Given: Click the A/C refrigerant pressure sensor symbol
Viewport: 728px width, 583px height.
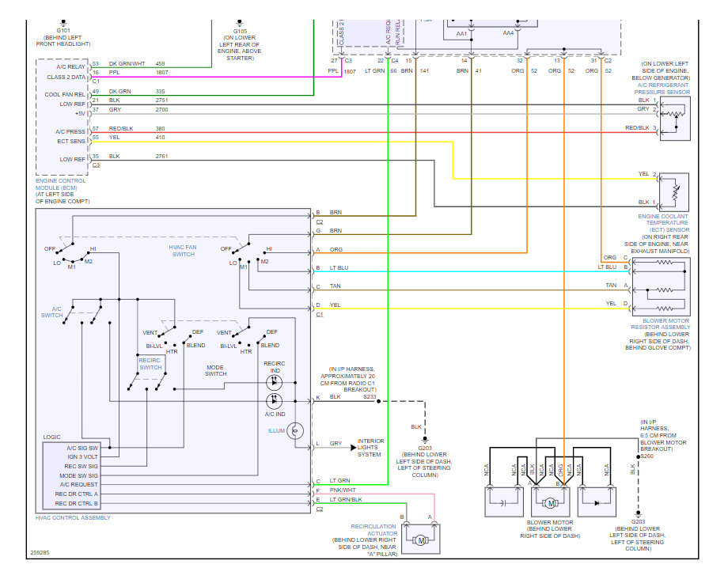Looking at the screenshot, I should (x=676, y=119).
